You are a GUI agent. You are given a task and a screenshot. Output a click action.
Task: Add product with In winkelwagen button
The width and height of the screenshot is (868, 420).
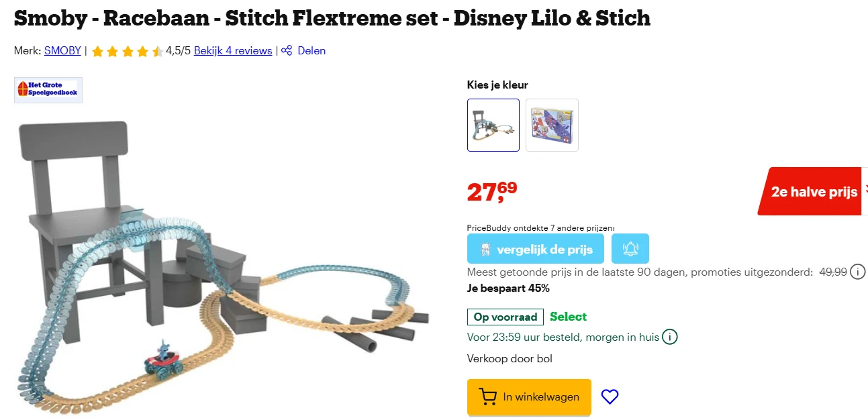(x=529, y=397)
